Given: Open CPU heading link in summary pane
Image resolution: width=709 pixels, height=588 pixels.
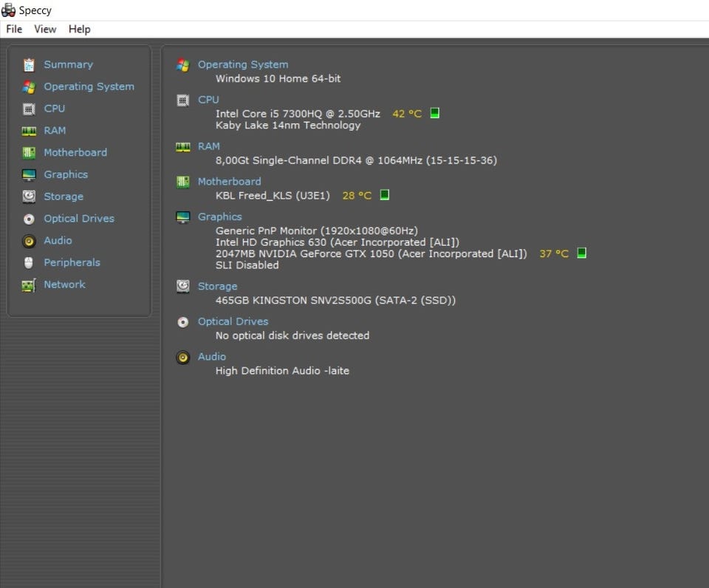Looking at the screenshot, I should [208, 100].
